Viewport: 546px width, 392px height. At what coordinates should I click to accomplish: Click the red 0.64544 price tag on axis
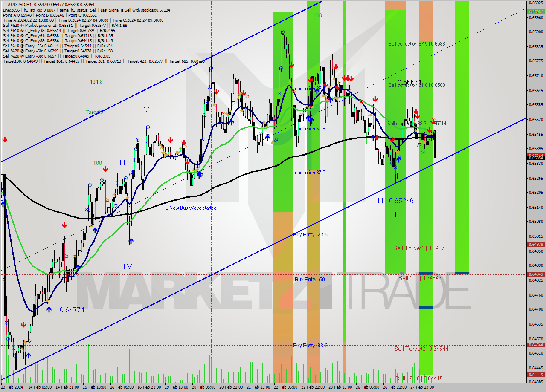coord(536,345)
